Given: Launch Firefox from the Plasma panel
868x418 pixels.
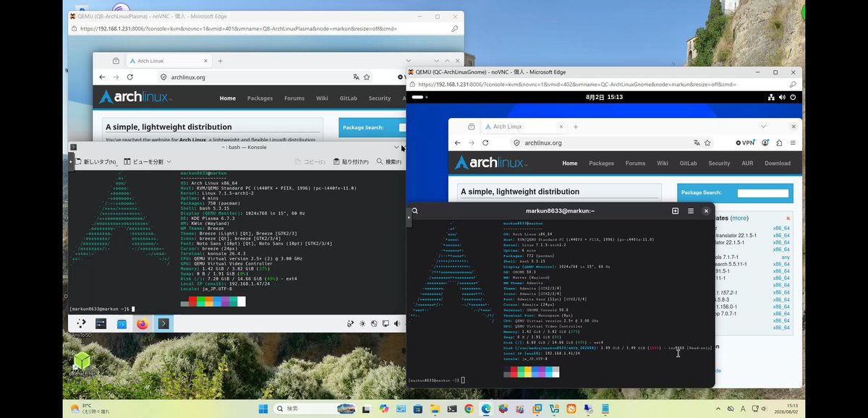Looking at the screenshot, I should click(142, 323).
